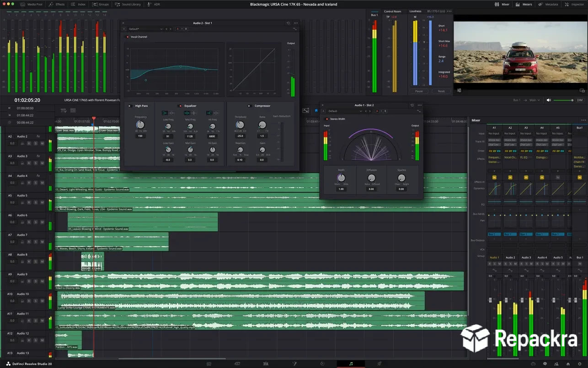Enable the High Pass filter toggle

click(x=129, y=106)
